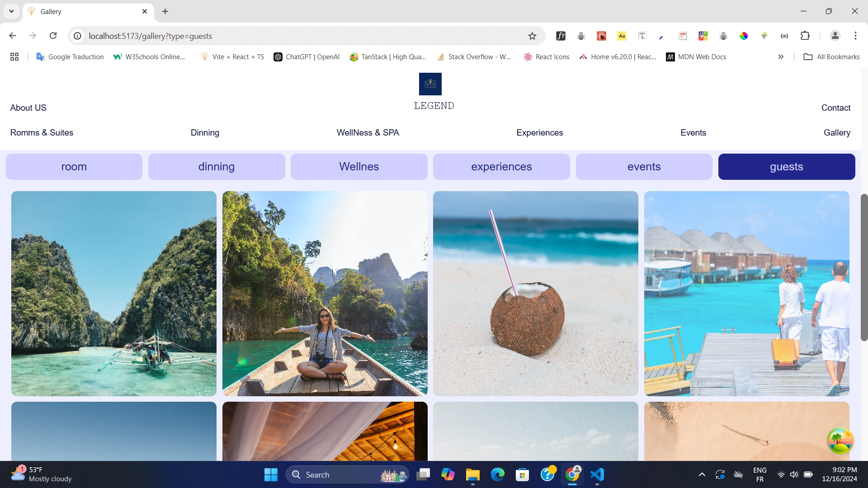
Task: Click the LEGEND hotel logo
Action: click(x=430, y=84)
